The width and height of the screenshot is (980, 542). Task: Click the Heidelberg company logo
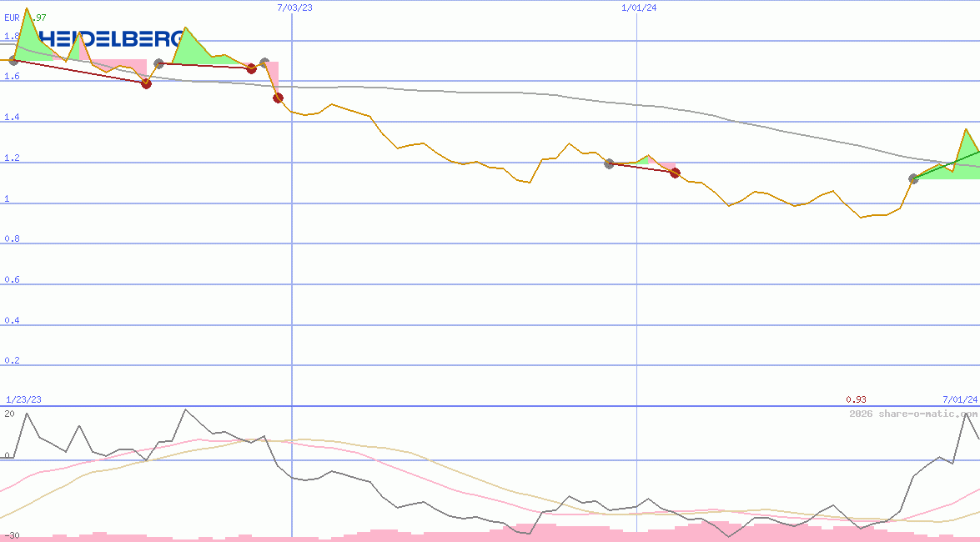108,39
